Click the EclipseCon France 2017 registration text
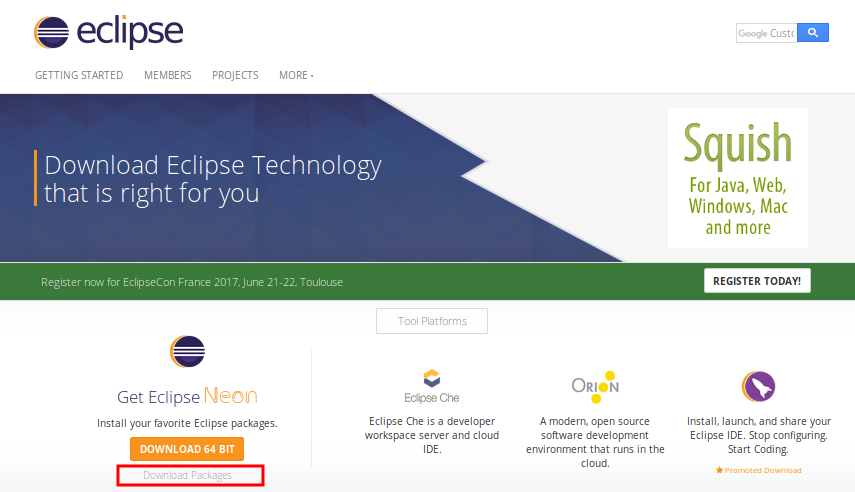 pyautogui.click(x=192, y=282)
